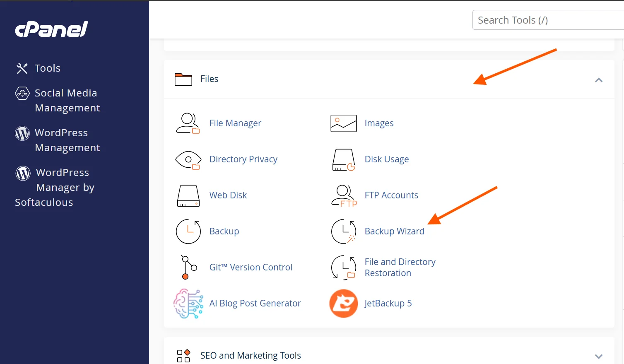Click the Web Disk drive icon
The height and width of the screenshot is (364, 624).
(188, 195)
